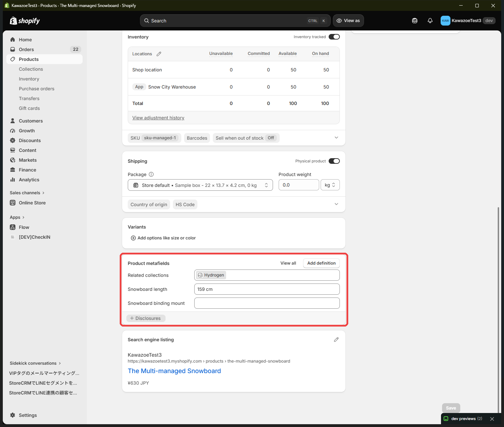Expand Sales channels in sidebar
The width and height of the screenshot is (504, 427).
pos(27,193)
